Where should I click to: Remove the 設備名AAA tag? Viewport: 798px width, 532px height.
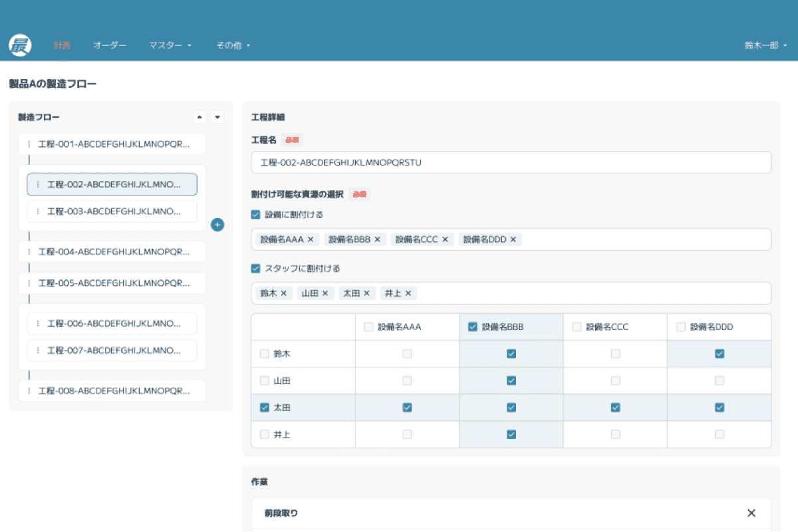pos(310,239)
